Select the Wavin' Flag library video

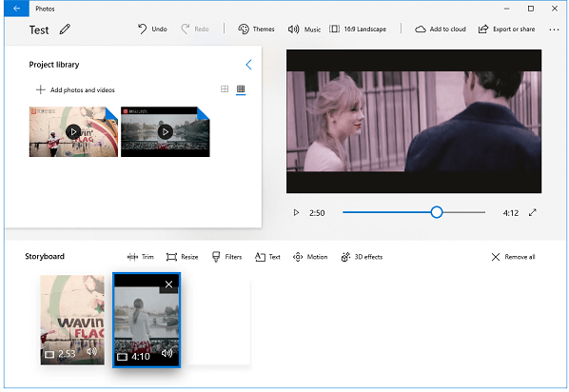[73, 131]
